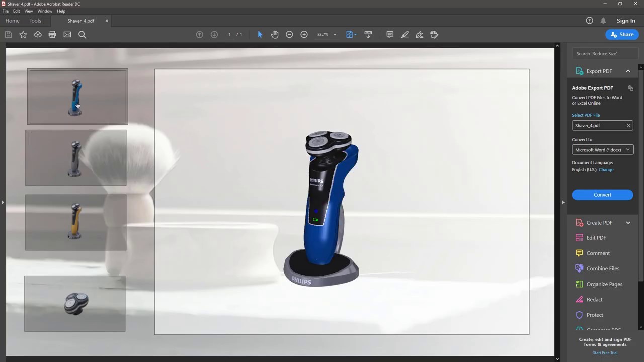
Task: Close the Shaver_4.pdf tab
Action: pos(107,21)
